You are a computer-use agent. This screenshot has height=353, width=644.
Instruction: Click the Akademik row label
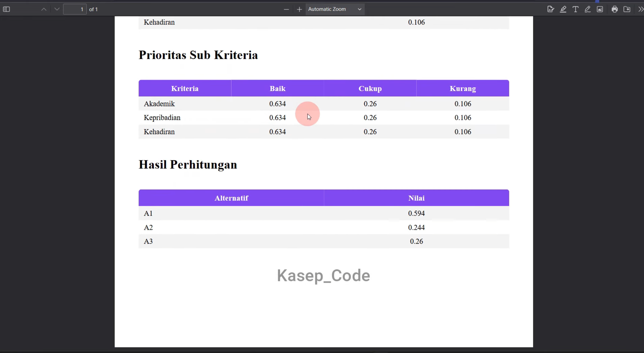159,104
